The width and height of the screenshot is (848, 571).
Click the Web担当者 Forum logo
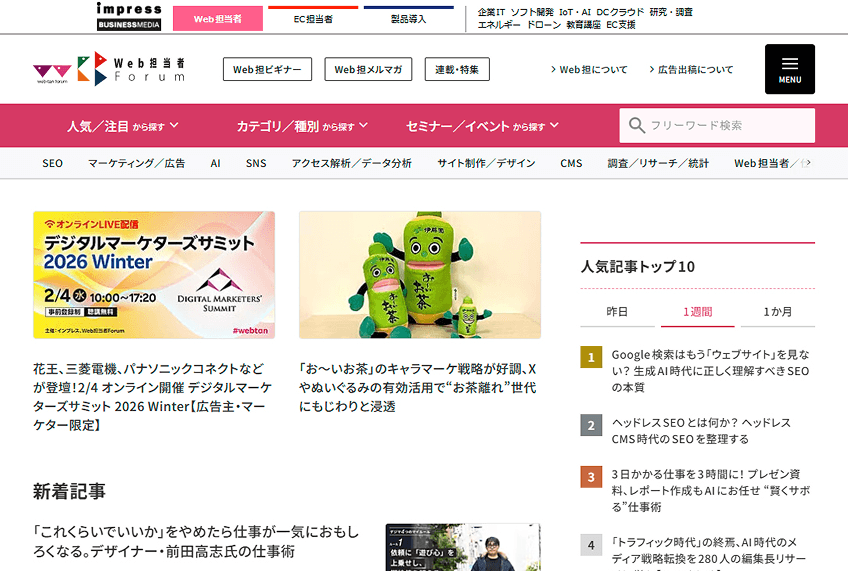pos(109,69)
